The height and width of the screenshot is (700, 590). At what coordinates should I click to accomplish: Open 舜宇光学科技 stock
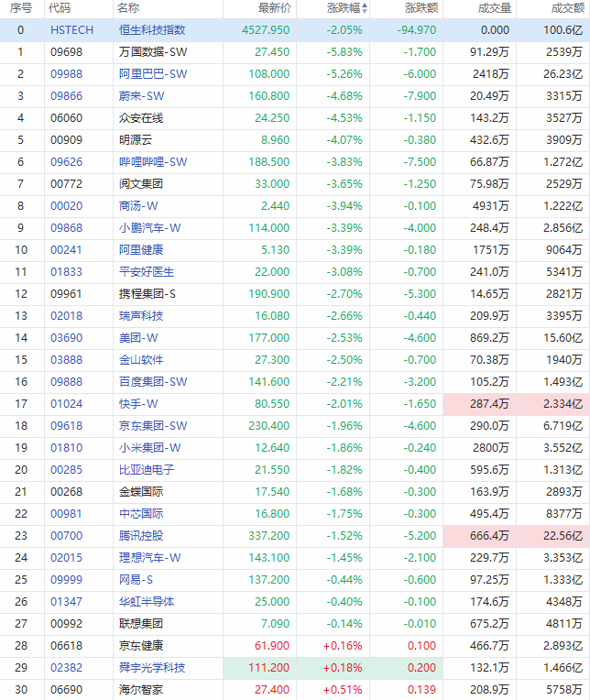click(x=152, y=667)
